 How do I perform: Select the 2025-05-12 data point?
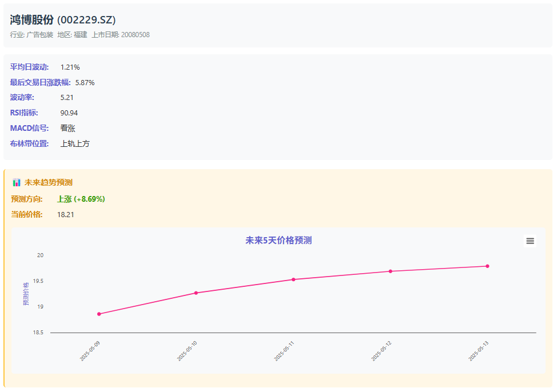pos(391,271)
